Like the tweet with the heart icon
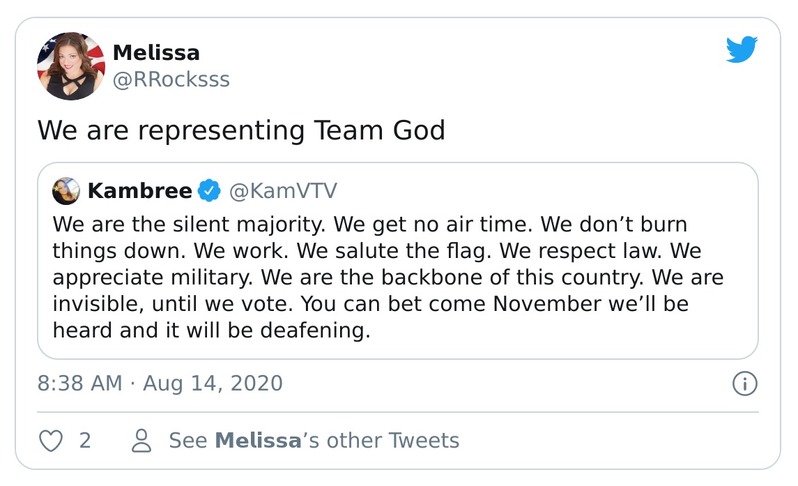This screenshot has width=798, height=486. pos(49,440)
